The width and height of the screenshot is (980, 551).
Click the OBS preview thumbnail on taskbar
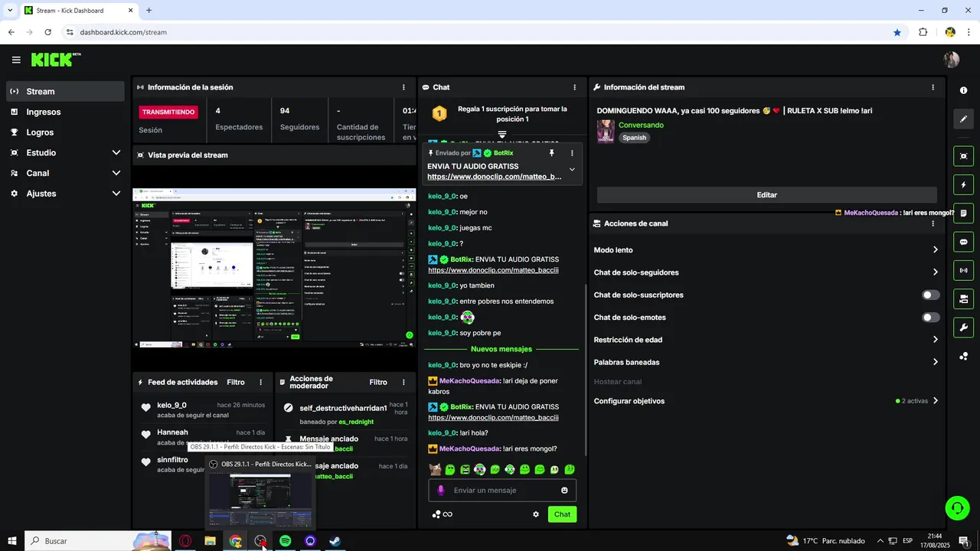click(x=260, y=500)
